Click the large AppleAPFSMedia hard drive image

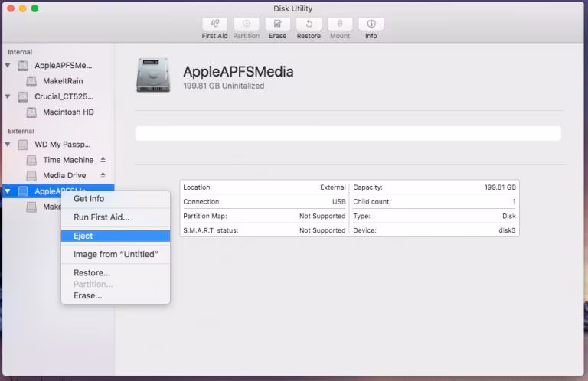pyautogui.click(x=153, y=75)
